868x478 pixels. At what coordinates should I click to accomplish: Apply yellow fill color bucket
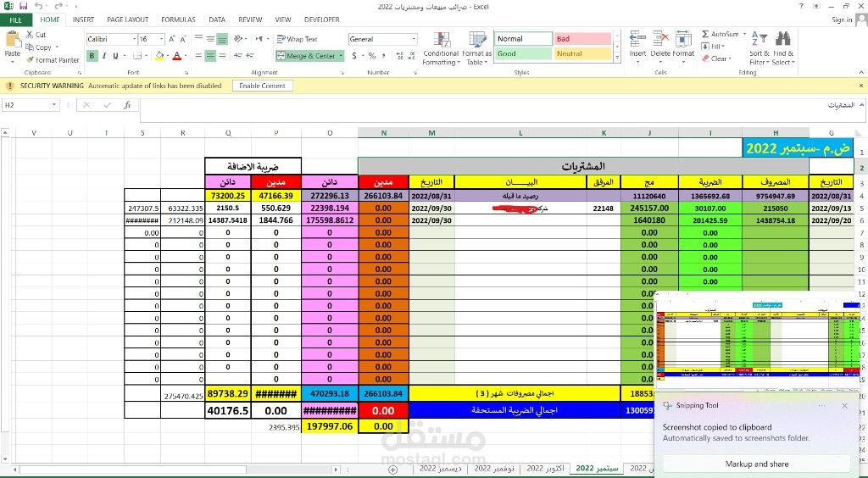click(159, 56)
